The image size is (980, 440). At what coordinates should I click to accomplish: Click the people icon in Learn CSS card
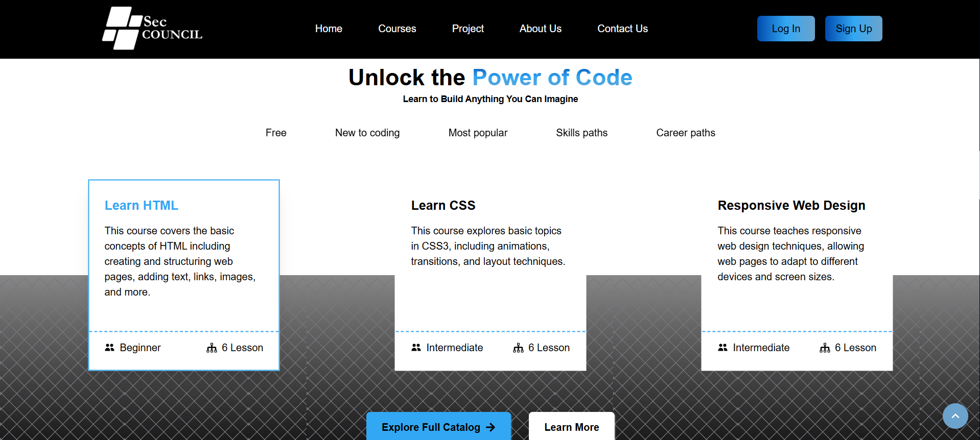tap(416, 348)
